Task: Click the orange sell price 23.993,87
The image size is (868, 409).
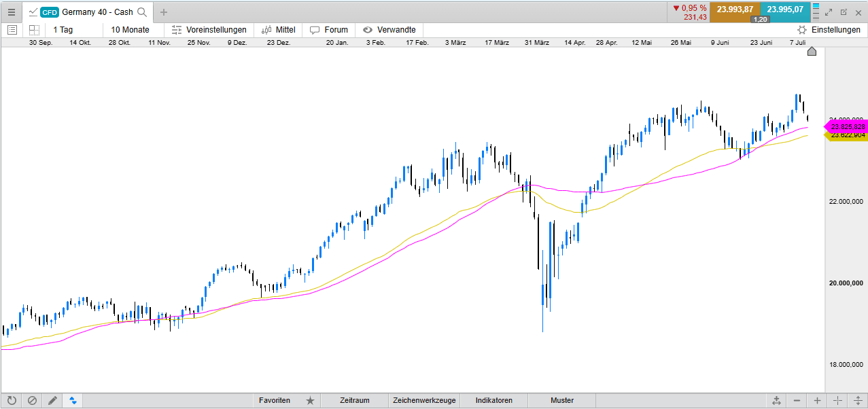Action: (735, 10)
